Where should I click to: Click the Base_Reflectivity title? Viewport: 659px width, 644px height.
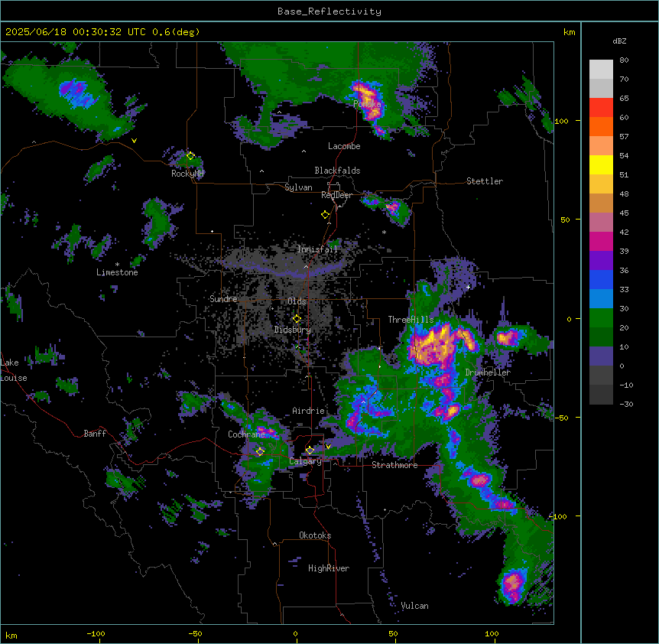pyautogui.click(x=329, y=11)
